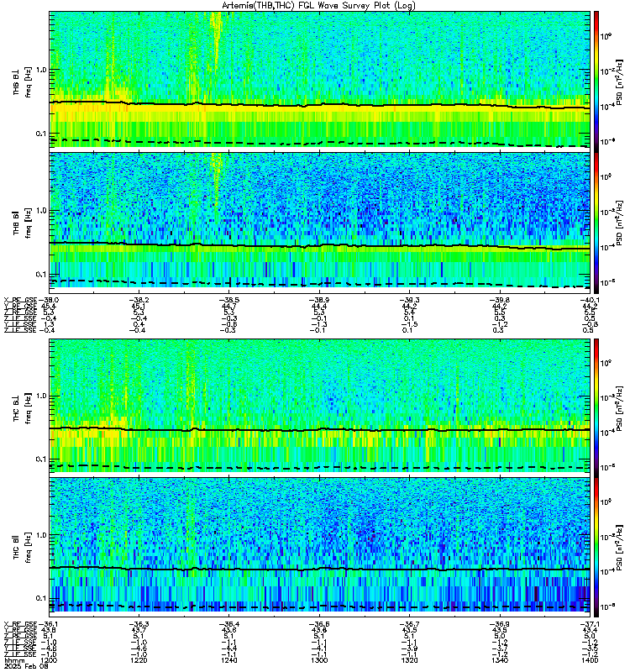Click the 0.1 tick label of THC B∥ panel
This screenshot has height=672, width=630.
tap(41, 598)
